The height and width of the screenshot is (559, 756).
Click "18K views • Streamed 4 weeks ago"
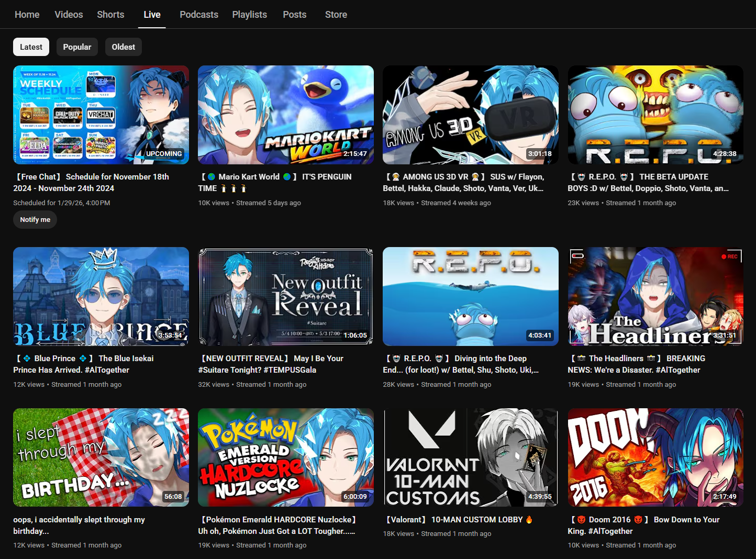[437, 203]
